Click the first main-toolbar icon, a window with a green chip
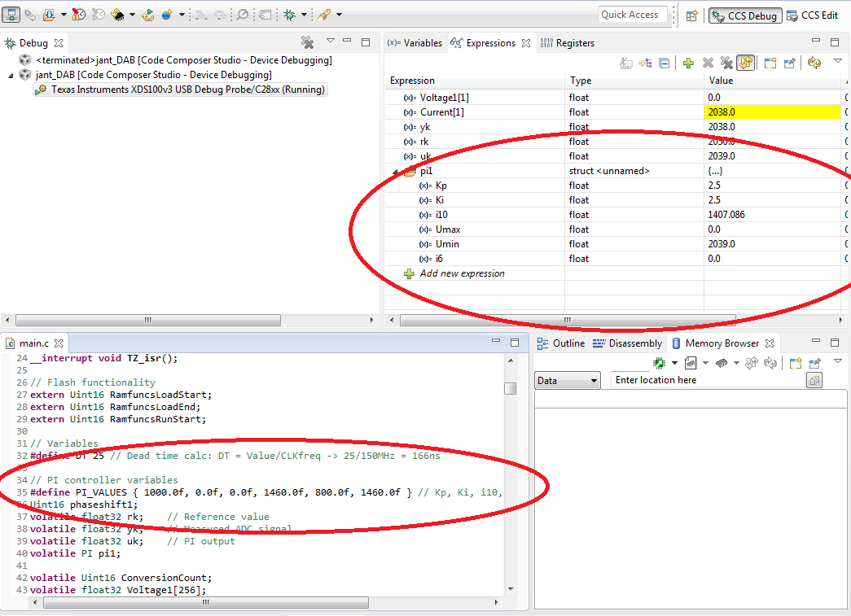 [x=11, y=15]
